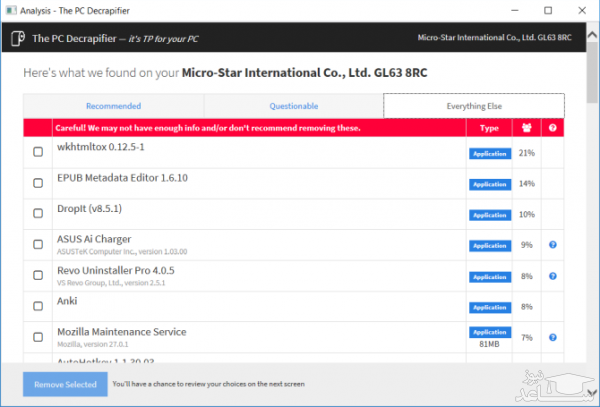600x407 pixels.
Task: Select the Everything Else tab
Action: click(473, 106)
